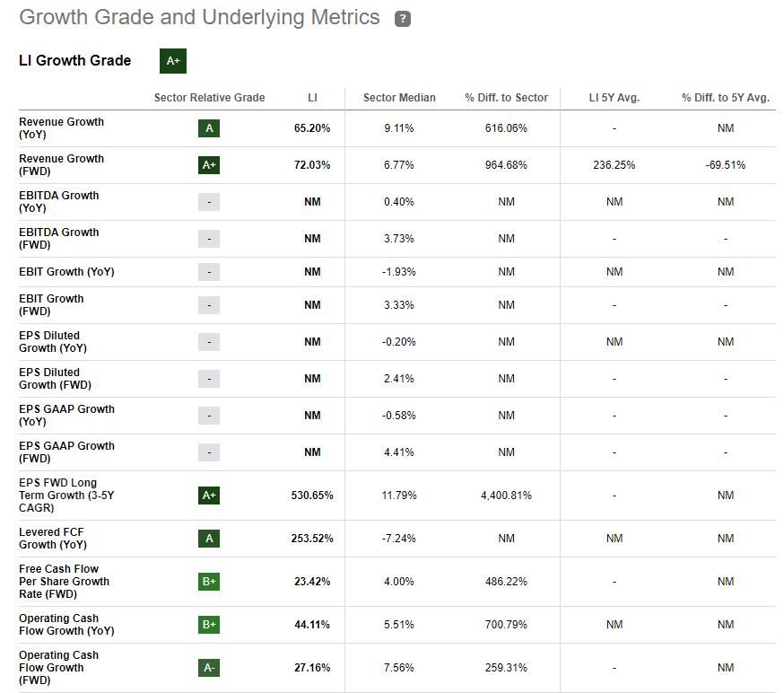Select the 253.52% LI value
The width and height of the screenshot is (784, 693).
pos(312,539)
